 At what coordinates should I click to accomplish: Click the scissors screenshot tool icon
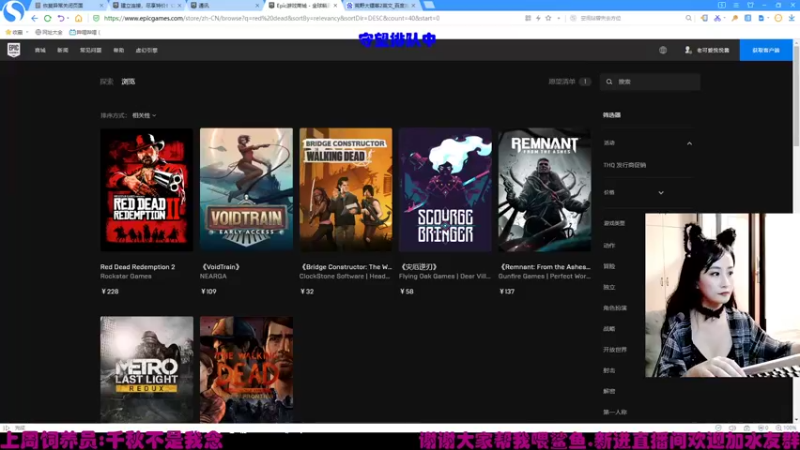tap(717, 18)
